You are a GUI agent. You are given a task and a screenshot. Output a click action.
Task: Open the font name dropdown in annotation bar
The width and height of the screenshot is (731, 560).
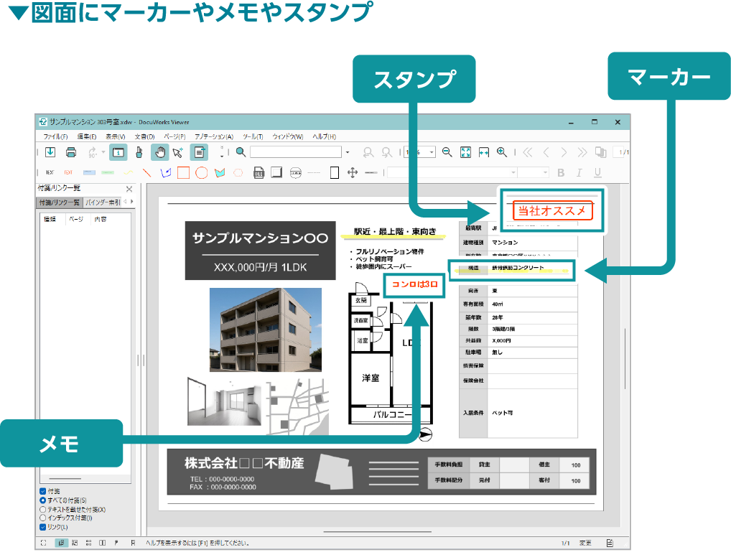(x=513, y=172)
